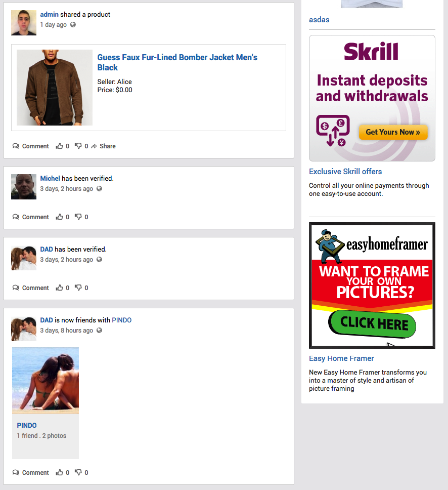Comment on DAD friends with PINDO post

pos(31,472)
